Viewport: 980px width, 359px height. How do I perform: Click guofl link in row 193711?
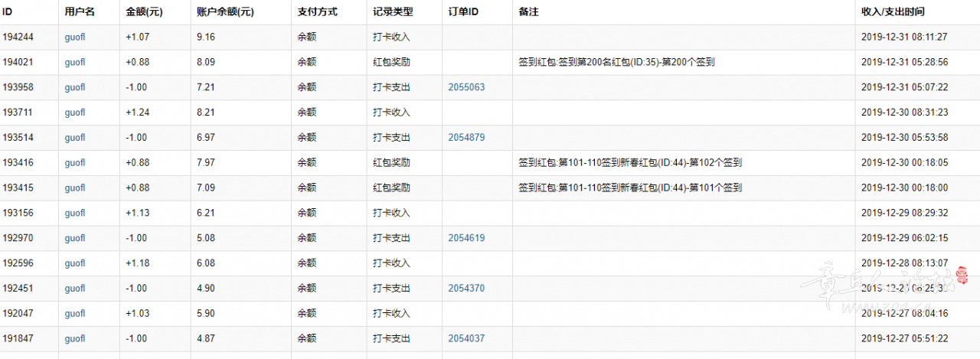[x=75, y=113]
